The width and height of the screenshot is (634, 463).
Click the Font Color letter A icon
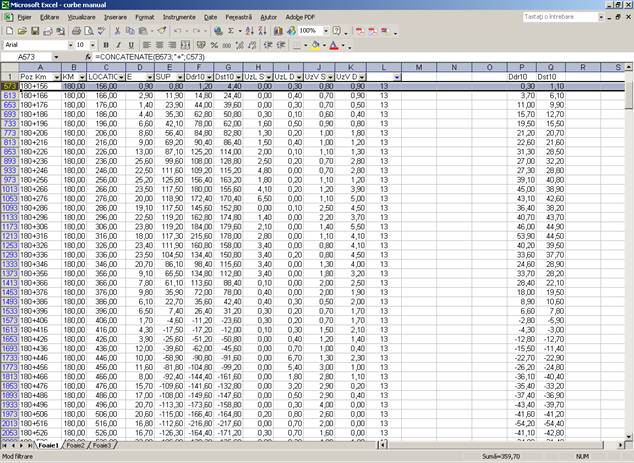(334, 45)
